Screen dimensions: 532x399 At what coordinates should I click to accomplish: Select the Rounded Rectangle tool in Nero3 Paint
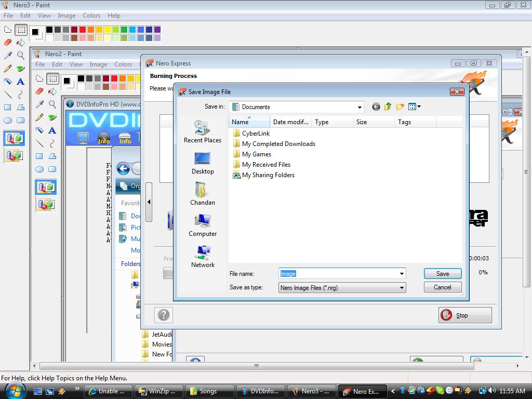pyautogui.click(x=21, y=120)
